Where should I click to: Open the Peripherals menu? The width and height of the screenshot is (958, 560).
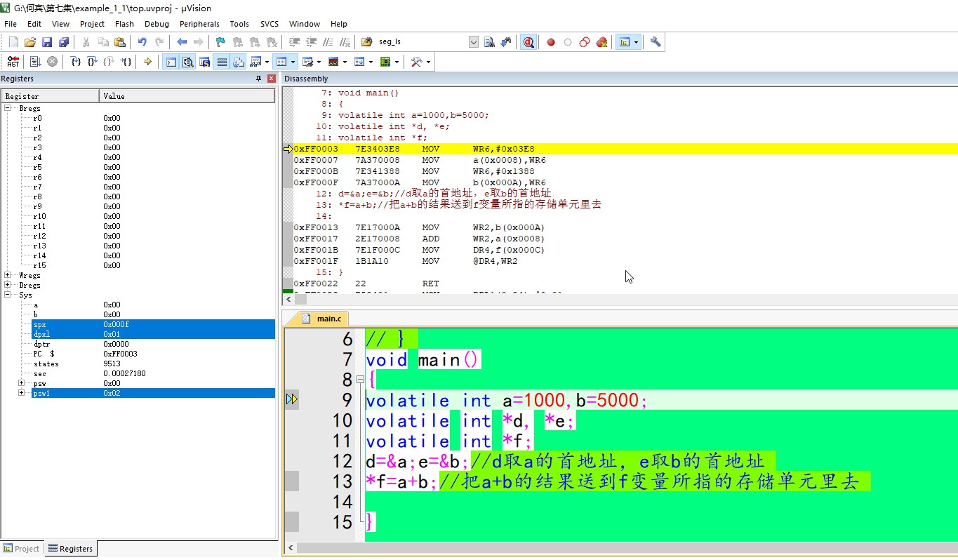point(199,24)
